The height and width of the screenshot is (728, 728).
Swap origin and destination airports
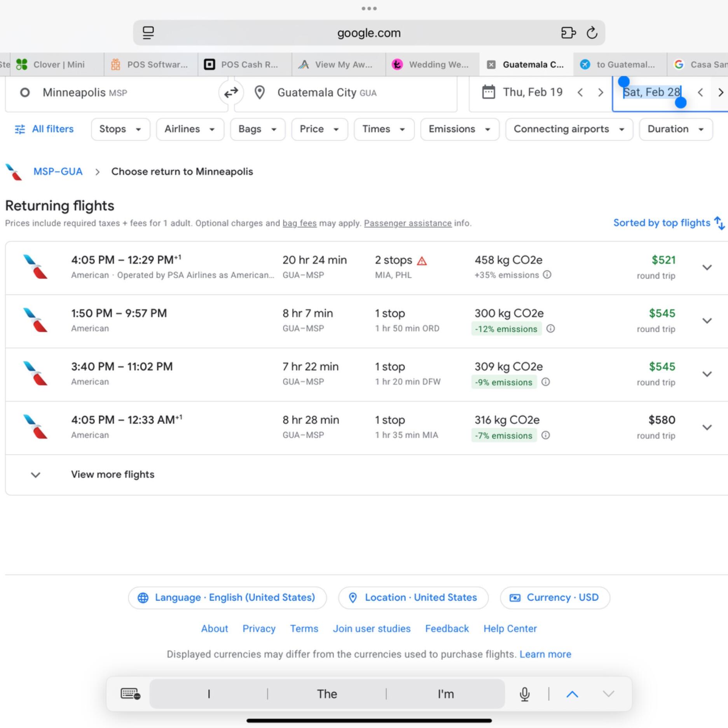[231, 92]
